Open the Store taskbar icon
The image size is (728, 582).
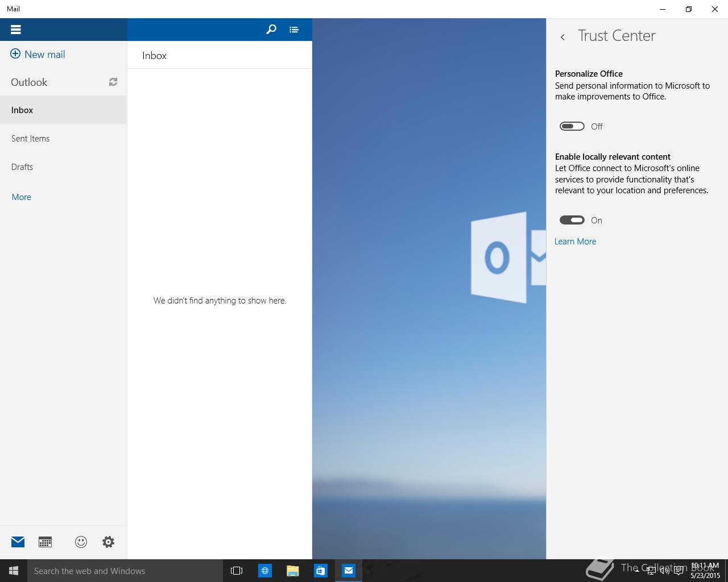[320, 571]
